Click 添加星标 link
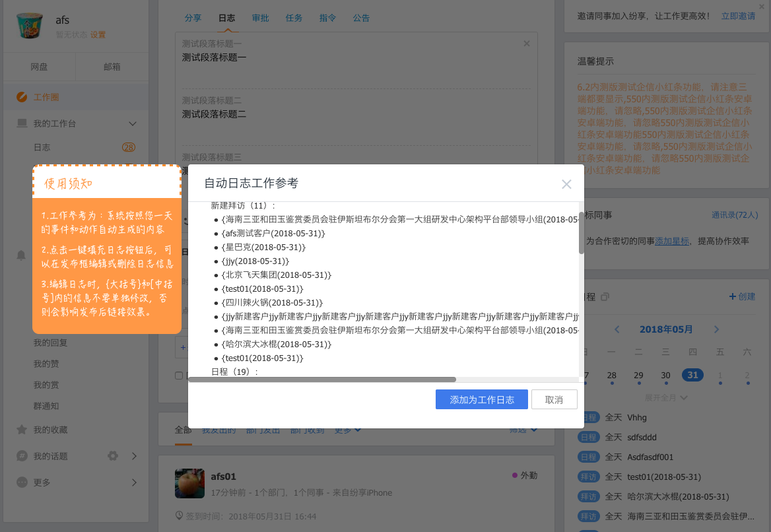Image resolution: width=771 pixels, height=532 pixels. 672,242
